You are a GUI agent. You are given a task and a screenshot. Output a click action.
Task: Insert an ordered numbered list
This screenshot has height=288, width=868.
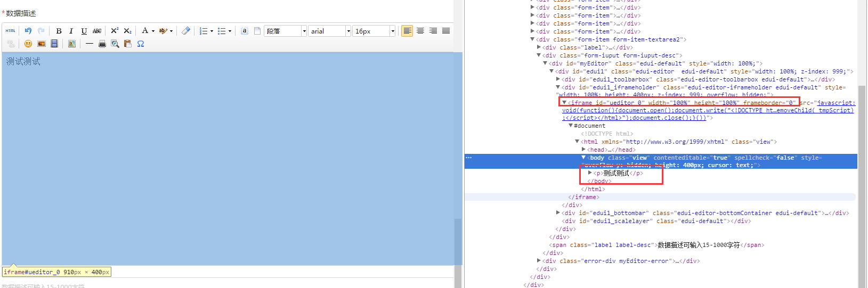click(x=203, y=31)
